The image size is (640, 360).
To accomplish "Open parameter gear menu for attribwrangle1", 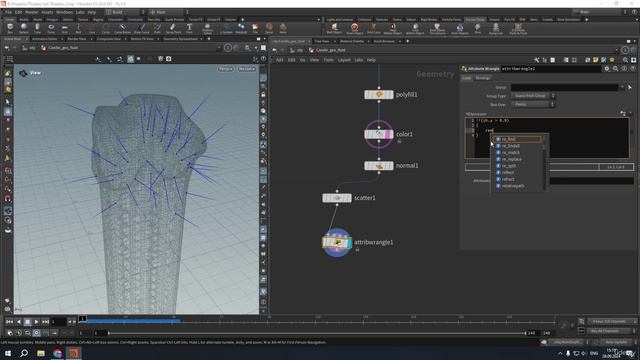I will tap(607, 69).
